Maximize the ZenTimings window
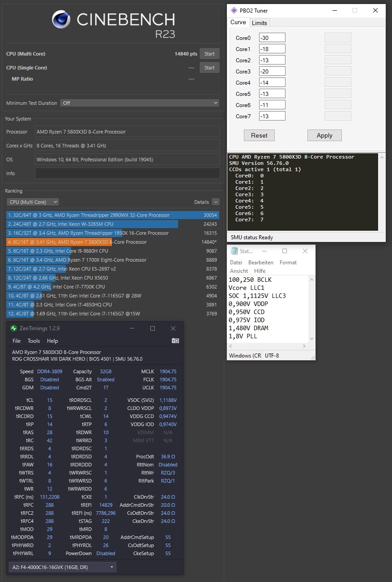Viewport: 392px width, 582px height. pyautogui.click(x=153, y=328)
